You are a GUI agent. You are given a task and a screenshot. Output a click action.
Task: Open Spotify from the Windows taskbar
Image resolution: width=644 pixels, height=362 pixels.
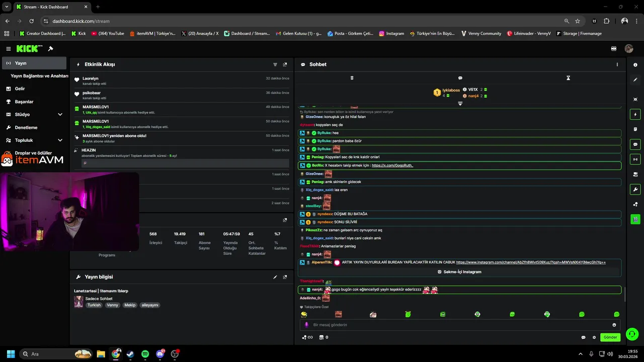tap(145, 354)
